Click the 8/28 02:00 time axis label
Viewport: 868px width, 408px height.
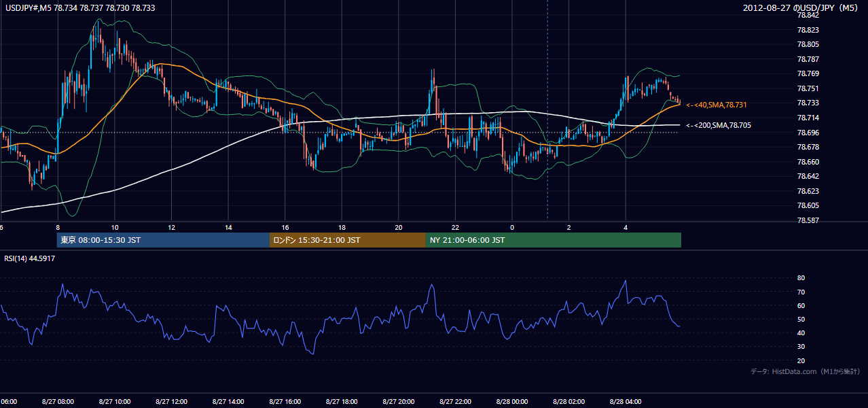[569, 401]
